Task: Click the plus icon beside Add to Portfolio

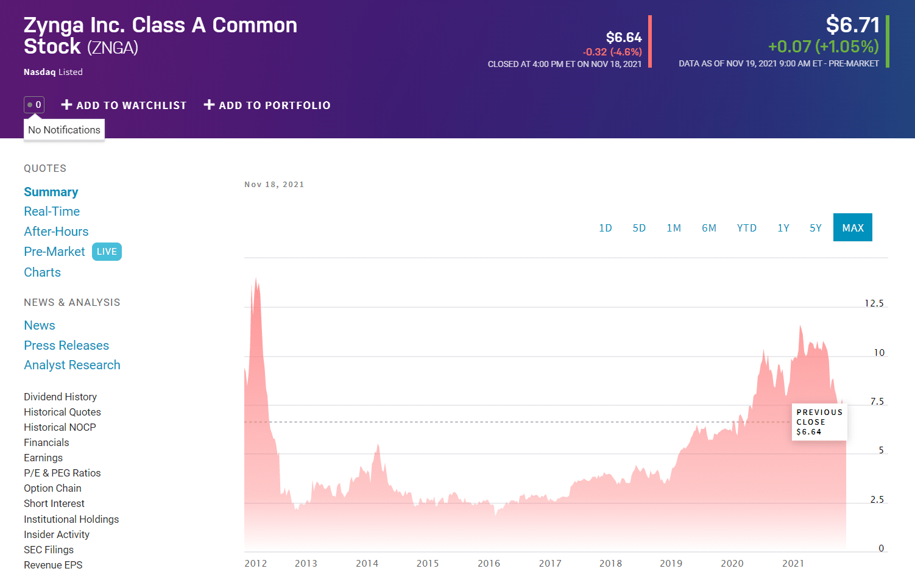Action: (209, 105)
